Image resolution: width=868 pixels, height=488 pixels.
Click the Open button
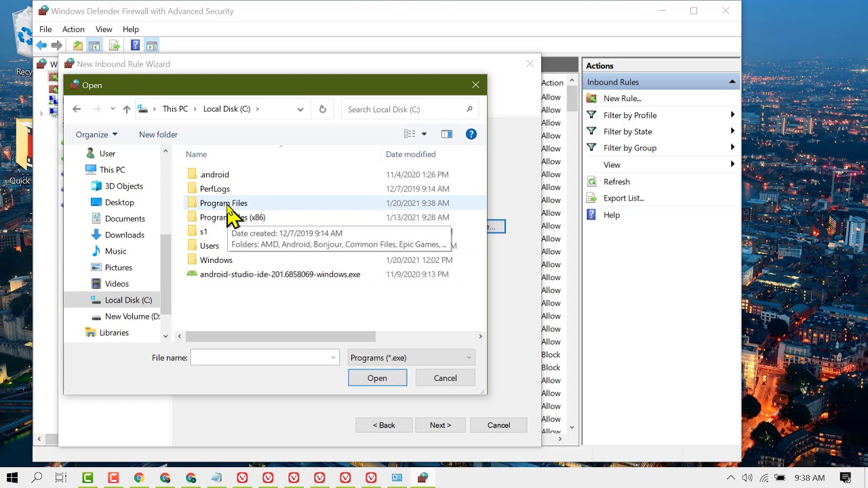coord(378,378)
